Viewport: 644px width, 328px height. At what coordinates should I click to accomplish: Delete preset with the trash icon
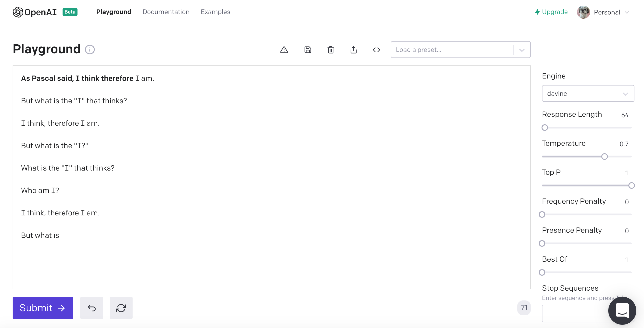pyautogui.click(x=331, y=50)
